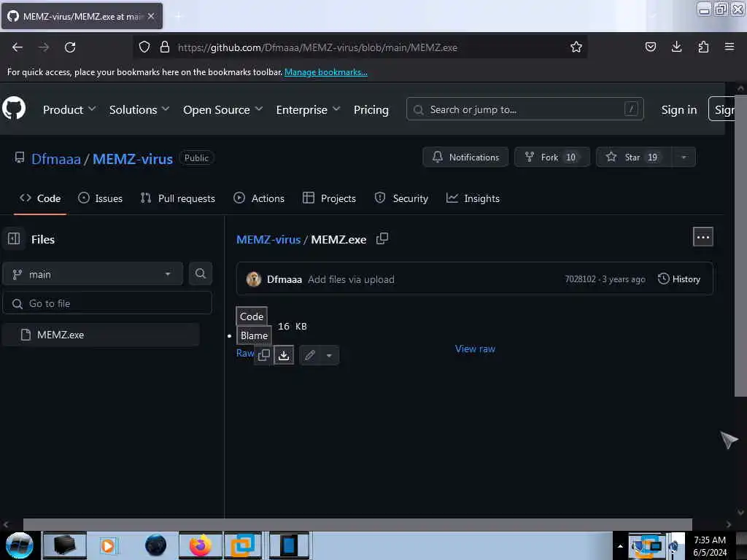This screenshot has height=560, width=747.
Task: Click the vertical page scrollbar
Action: pos(740,245)
